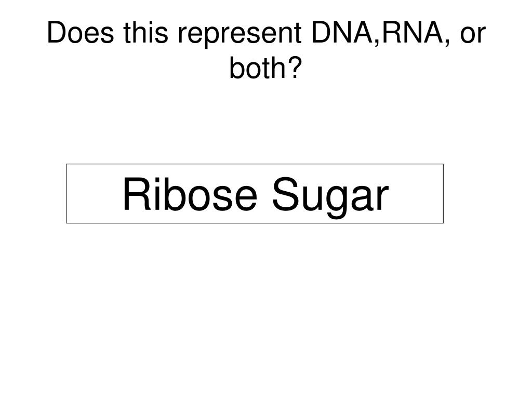This screenshot has width=532, height=399.
Task: Click the Ribose Sugar text box
Action: tap(255, 193)
